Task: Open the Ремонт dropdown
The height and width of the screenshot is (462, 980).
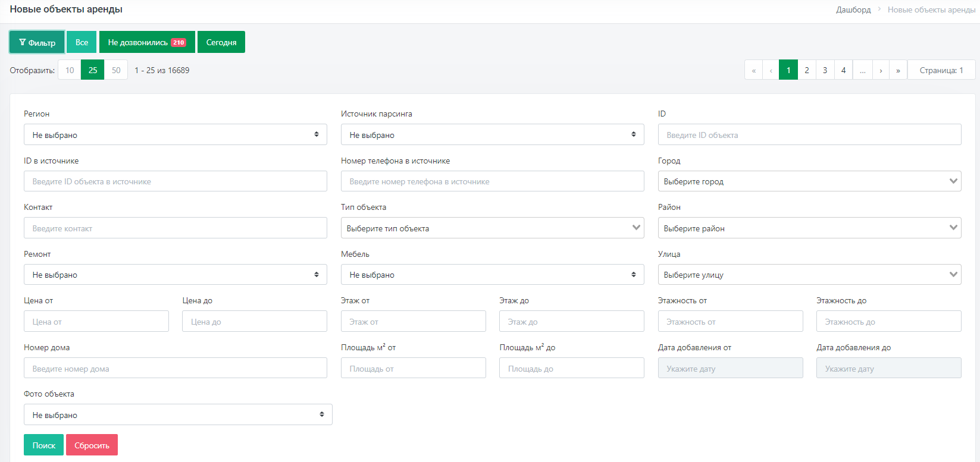Action: click(176, 275)
